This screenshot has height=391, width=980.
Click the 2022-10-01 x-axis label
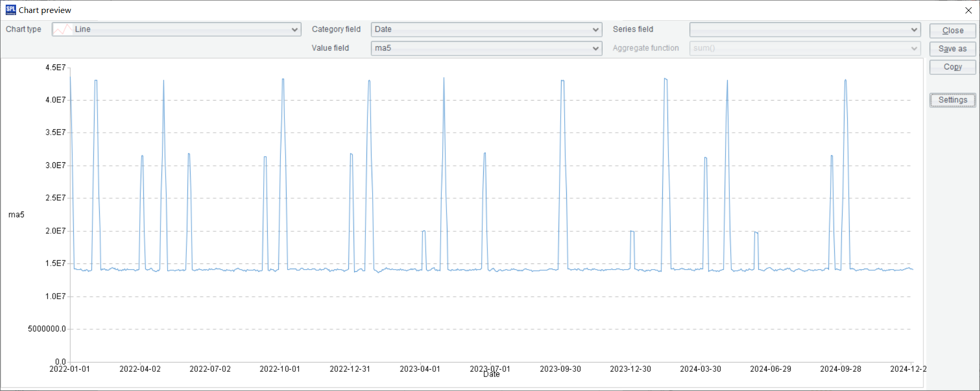[x=280, y=369]
